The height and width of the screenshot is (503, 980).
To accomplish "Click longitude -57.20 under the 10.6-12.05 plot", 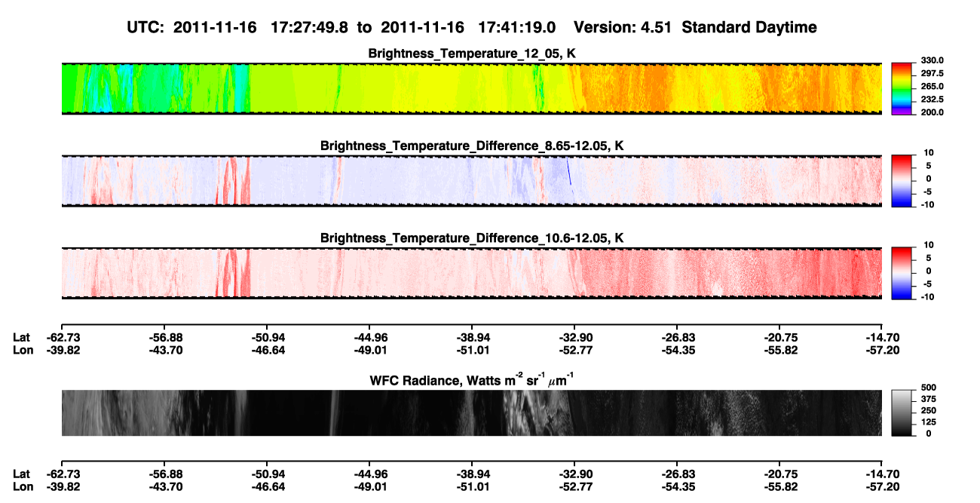I will pos(882,350).
